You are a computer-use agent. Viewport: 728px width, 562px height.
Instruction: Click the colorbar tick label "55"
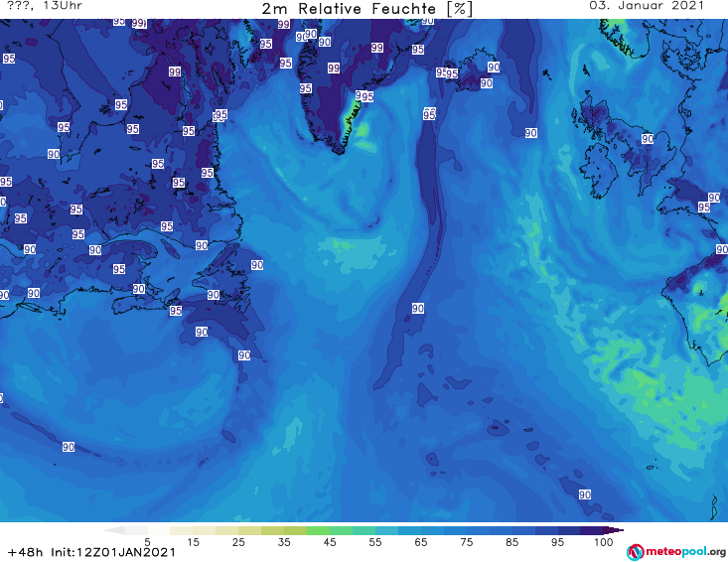(x=375, y=542)
